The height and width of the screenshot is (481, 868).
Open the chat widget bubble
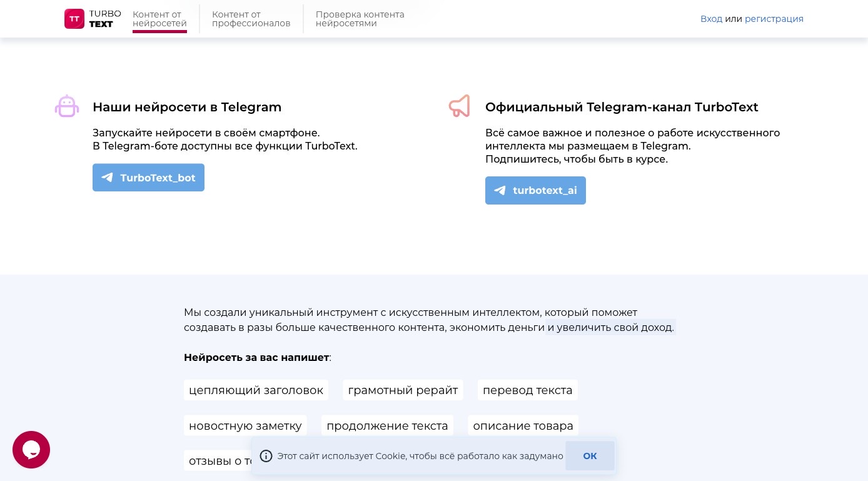31,450
